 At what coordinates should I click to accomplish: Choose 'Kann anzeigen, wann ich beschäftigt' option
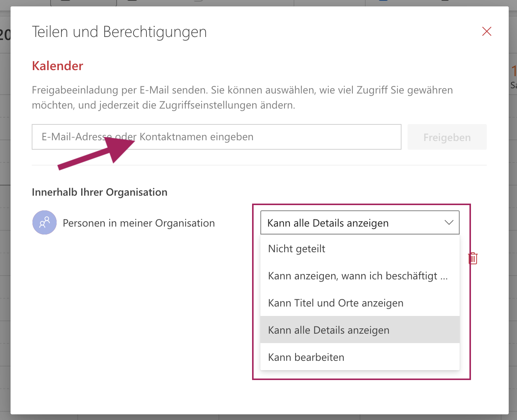point(357,276)
